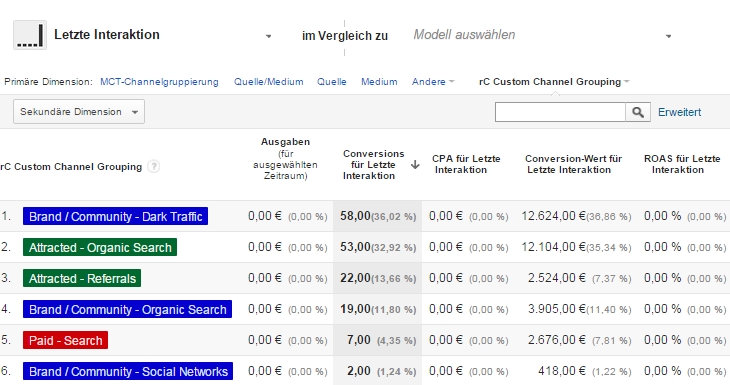Open the Erweitert advanced filter link
Viewport: 730px width, 385px height.
[679, 112]
